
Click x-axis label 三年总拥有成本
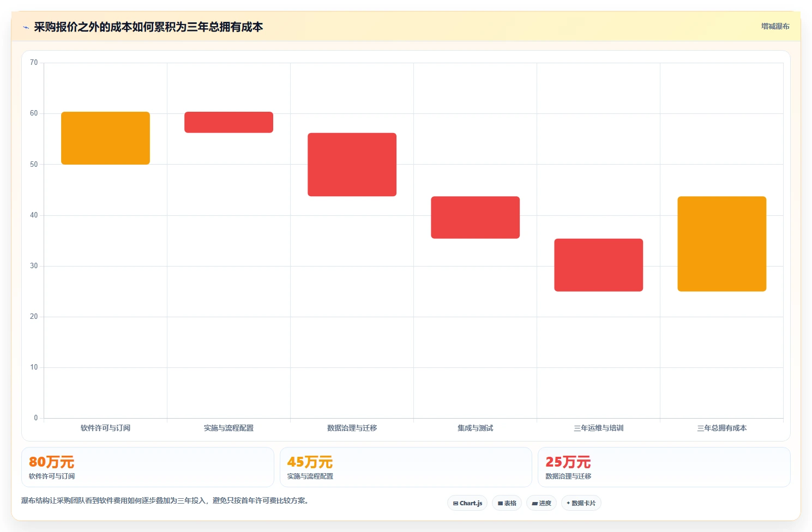pos(721,428)
